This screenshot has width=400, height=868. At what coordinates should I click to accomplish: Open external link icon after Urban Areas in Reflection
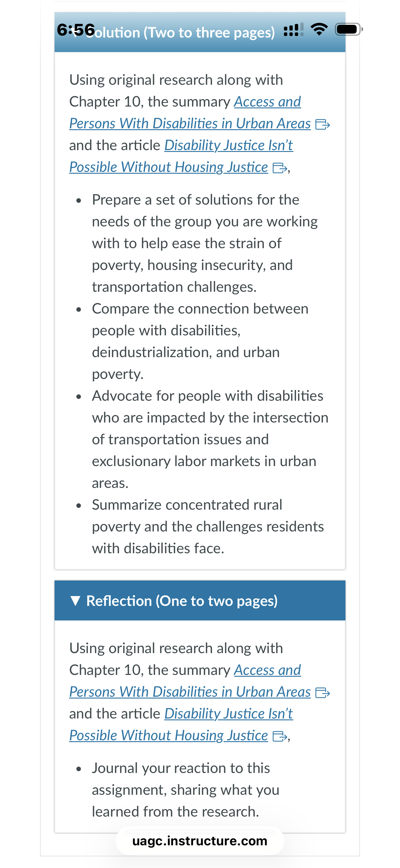pos(322,693)
